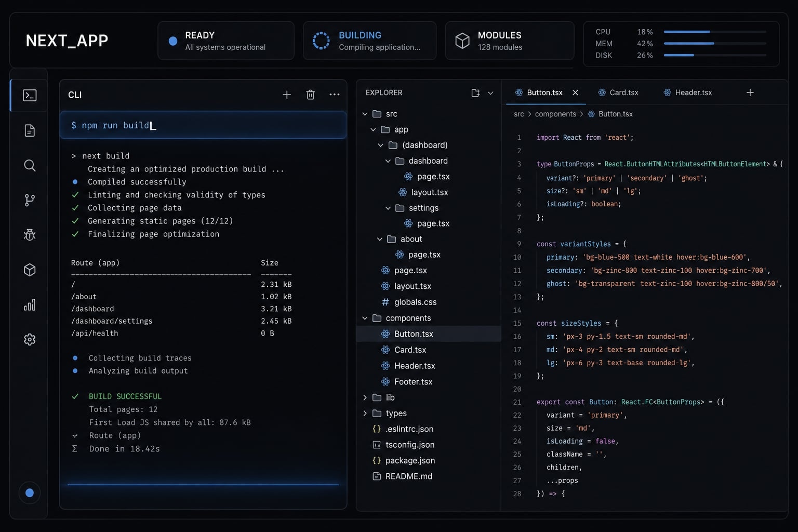Open layout.tsx under (dashboard) folder
The image size is (798, 532).
click(x=429, y=192)
